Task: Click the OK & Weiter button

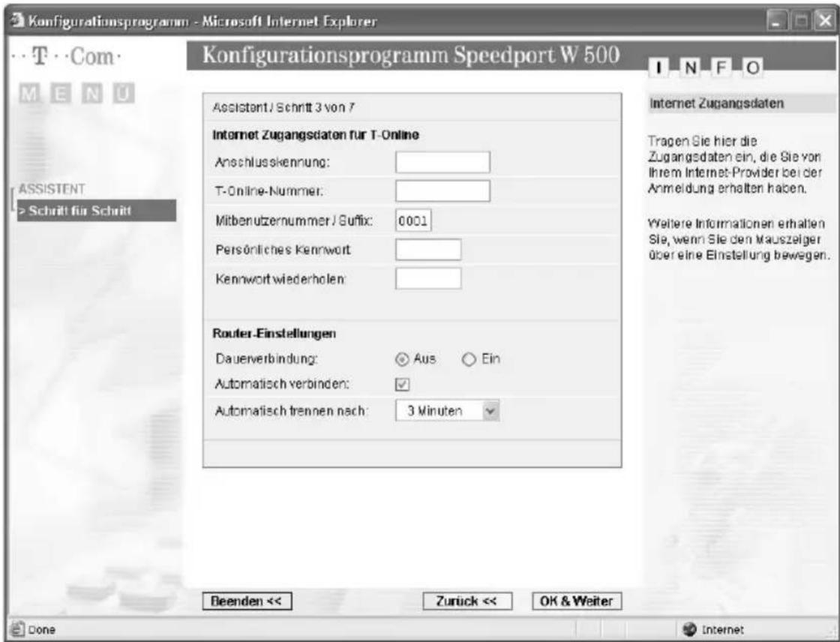Action: point(577,601)
